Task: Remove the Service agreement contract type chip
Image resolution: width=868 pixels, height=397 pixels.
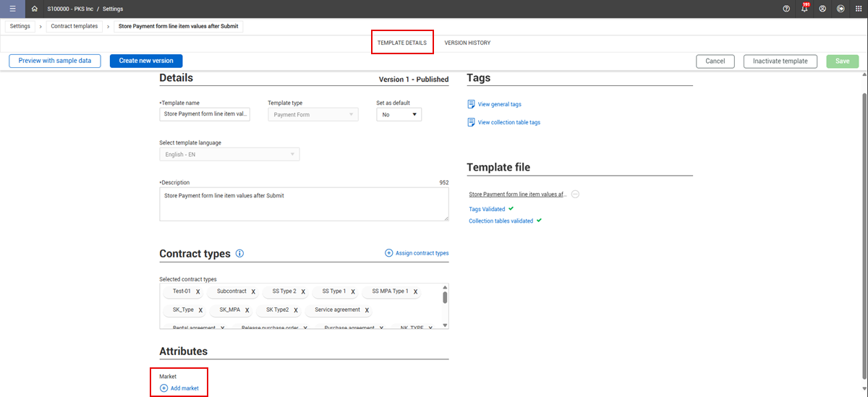Action: point(367,310)
